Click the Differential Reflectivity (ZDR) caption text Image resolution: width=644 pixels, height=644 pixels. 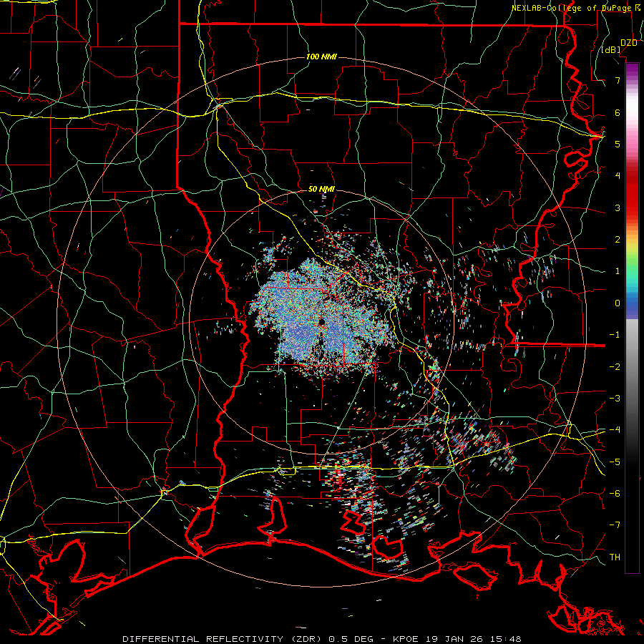point(223,639)
